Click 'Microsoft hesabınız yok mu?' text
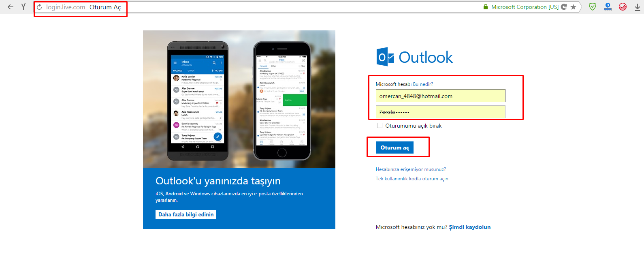Screen dimensions: 644x280 (412, 227)
